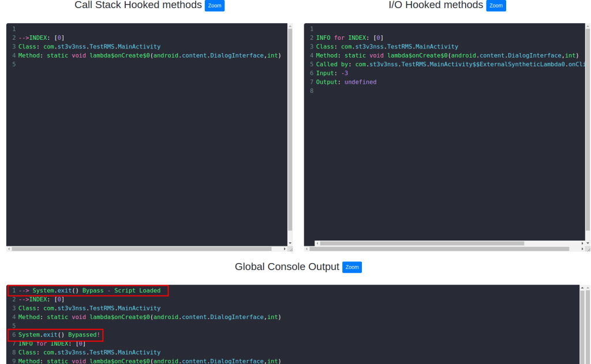This screenshot has height=364, width=591.
Task: Click 'Input: -3' line in I/O panel
Action: pyautogui.click(x=332, y=73)
